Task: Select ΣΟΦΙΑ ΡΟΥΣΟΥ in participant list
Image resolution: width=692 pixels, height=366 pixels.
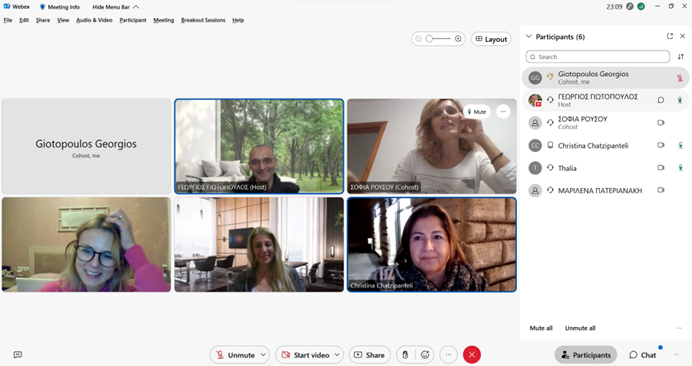Action: (606, 123)
